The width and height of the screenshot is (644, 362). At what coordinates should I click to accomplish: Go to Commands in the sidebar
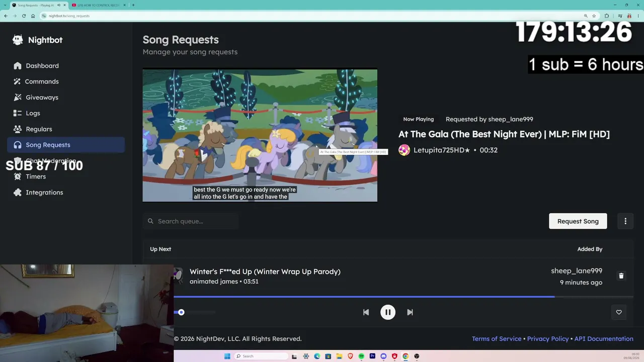tap(66, 81)
